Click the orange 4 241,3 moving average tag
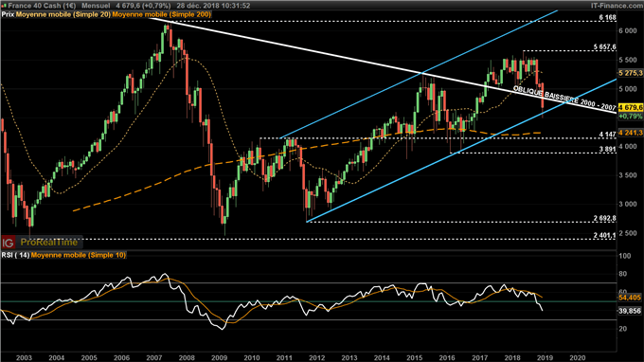 pyautogui.click(x=630, y=133)
